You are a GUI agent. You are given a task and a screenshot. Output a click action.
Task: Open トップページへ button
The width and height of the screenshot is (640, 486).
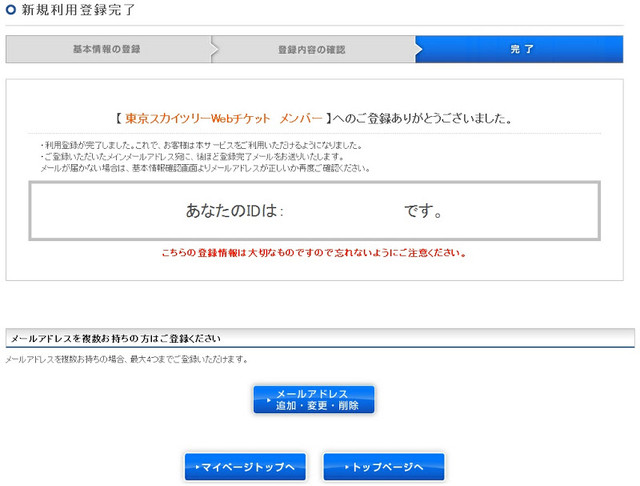coord(384,466)
